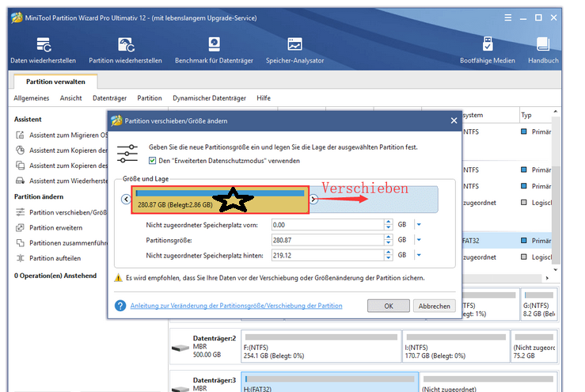The image size is (585, 392).
Task: Select the FAT32 row in partition list
Action: (x=507, y=241)
